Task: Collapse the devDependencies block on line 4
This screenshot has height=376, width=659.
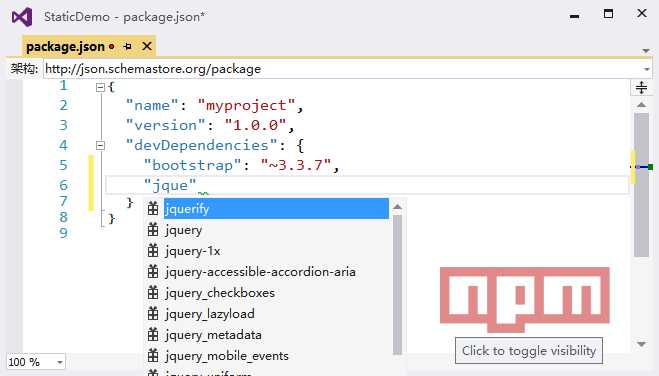Action: click(x=100, y=145)
